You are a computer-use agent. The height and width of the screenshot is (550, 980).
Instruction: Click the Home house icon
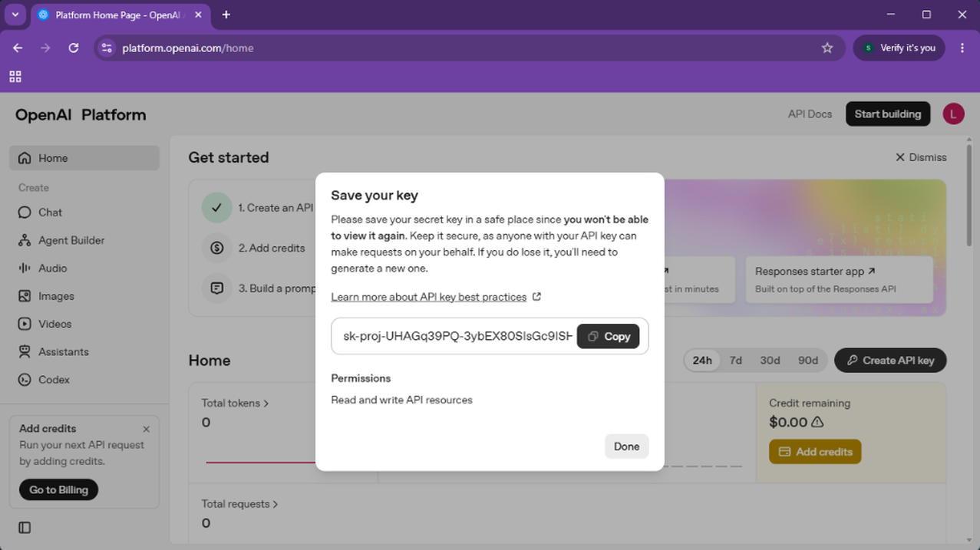[x=25, y=158]
